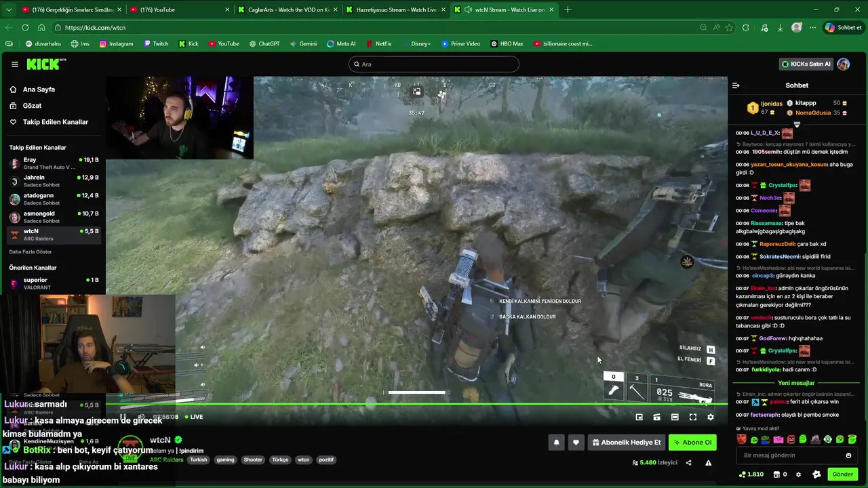Click the heart follow icon
Viewport: 868px width, 488px height.
click(576, 443)
